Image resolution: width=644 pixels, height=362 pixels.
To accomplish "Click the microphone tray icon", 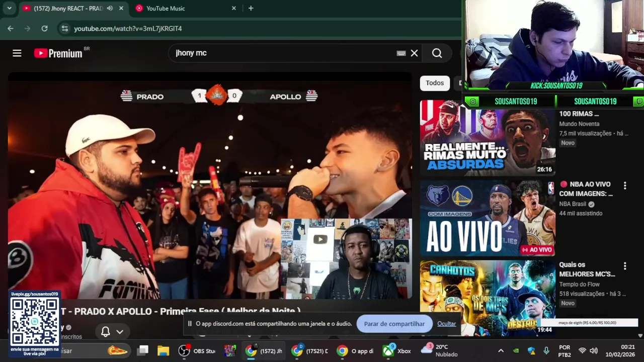I will click(546, 351).
